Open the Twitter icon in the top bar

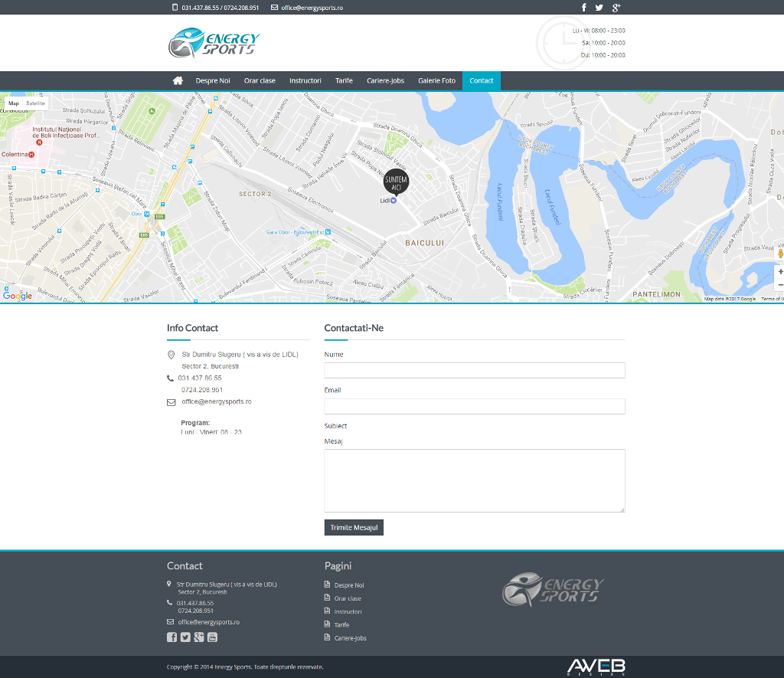pos(599,8)
